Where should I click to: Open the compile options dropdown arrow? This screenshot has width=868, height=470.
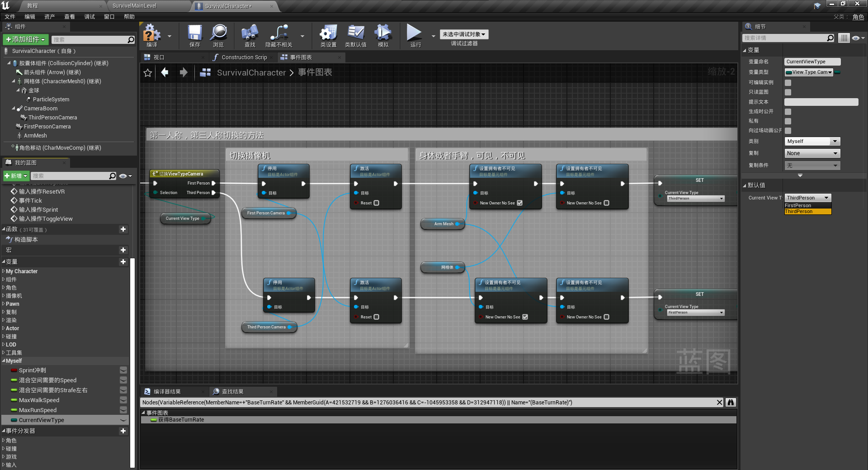[x=170, y=36]
